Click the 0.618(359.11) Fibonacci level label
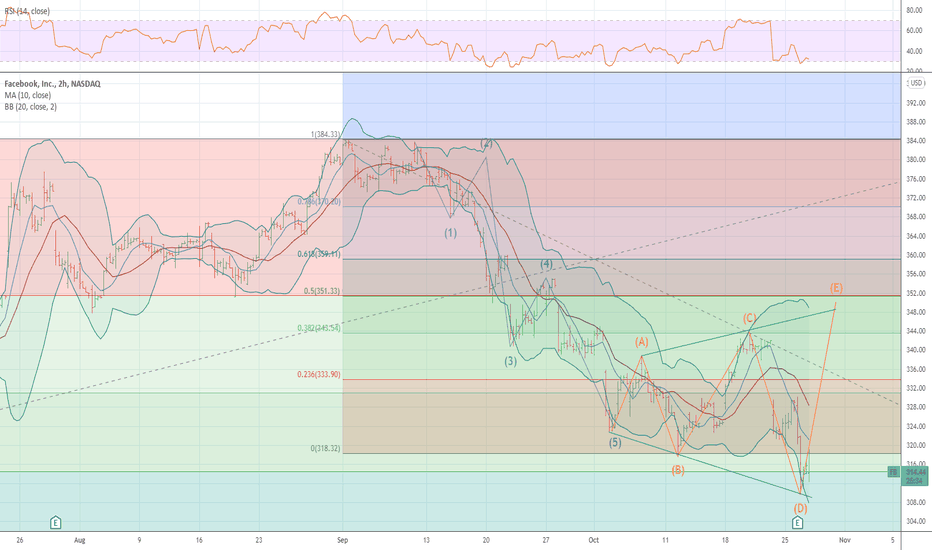 point(319,254)
